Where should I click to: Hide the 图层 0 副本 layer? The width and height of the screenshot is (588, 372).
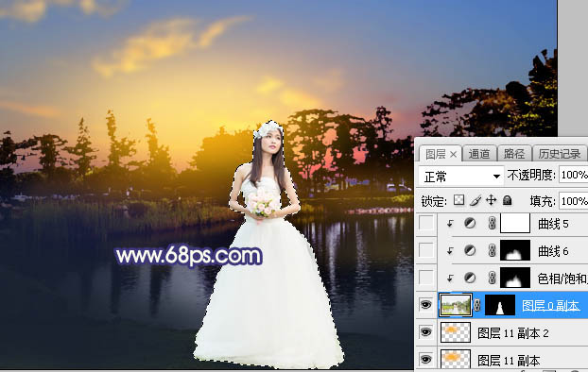[x=426, y=305]
